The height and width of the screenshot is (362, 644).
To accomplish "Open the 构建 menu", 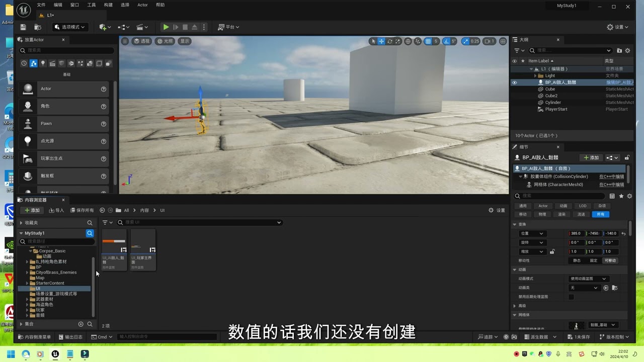I will tap(108, 5).
